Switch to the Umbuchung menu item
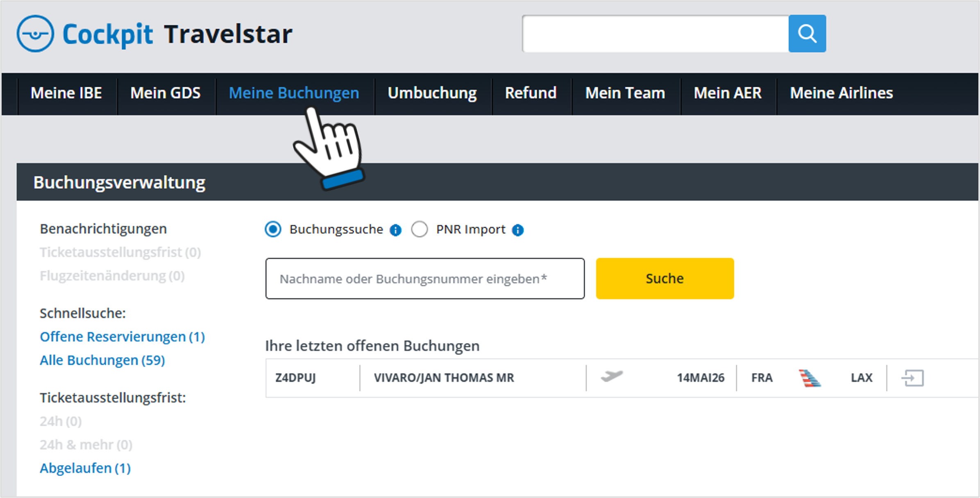The image size is (980, 498). point(432,93)
